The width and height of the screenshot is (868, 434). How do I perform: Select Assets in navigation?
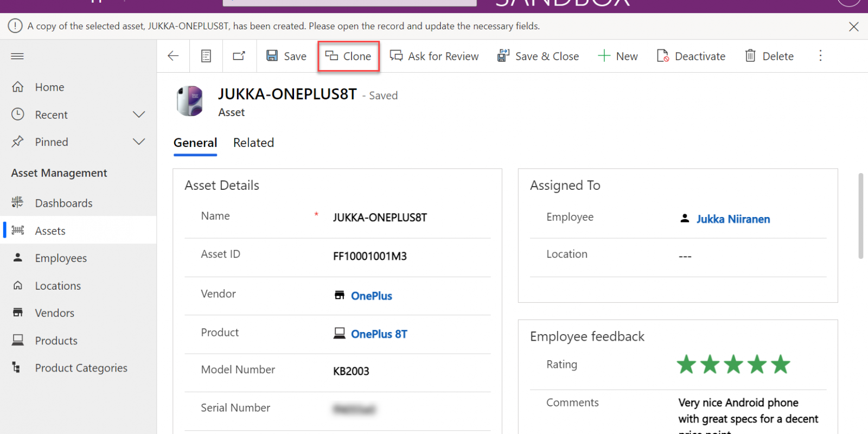[78, 231]
